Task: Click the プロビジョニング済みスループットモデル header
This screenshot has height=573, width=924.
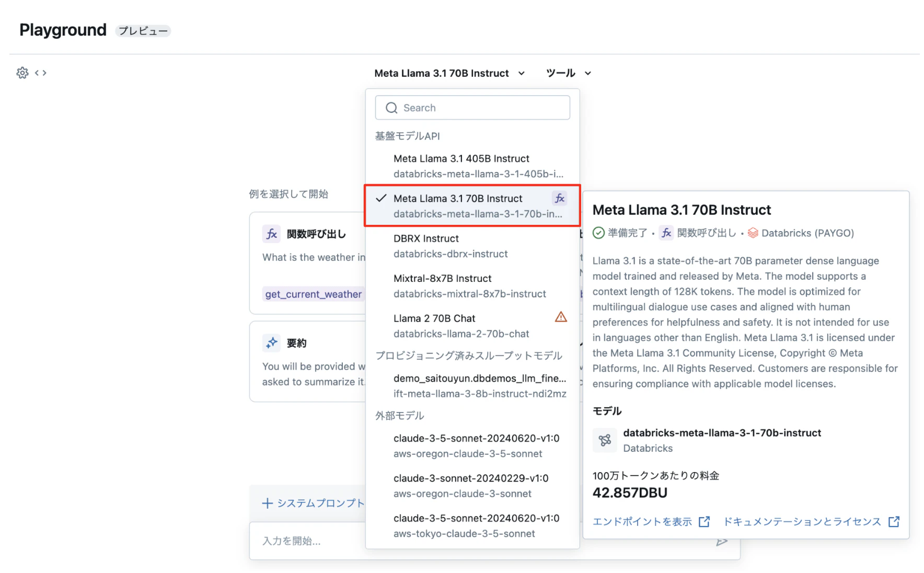Action: coord(469,356)
